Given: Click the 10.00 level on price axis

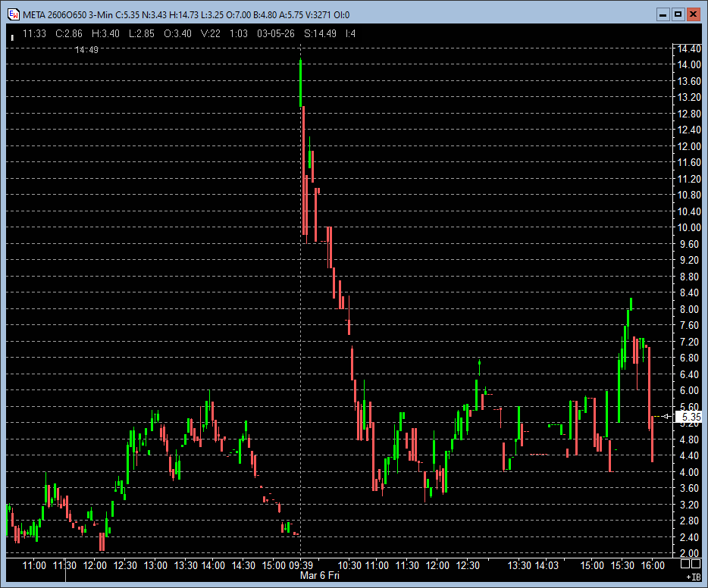Looking at the screenshot, I should click(689, 227).
